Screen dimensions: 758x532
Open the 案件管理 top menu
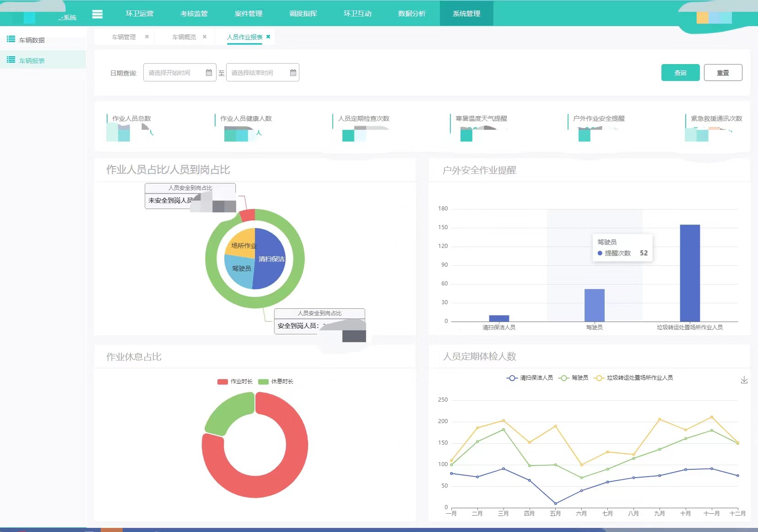tap(249, 14)
